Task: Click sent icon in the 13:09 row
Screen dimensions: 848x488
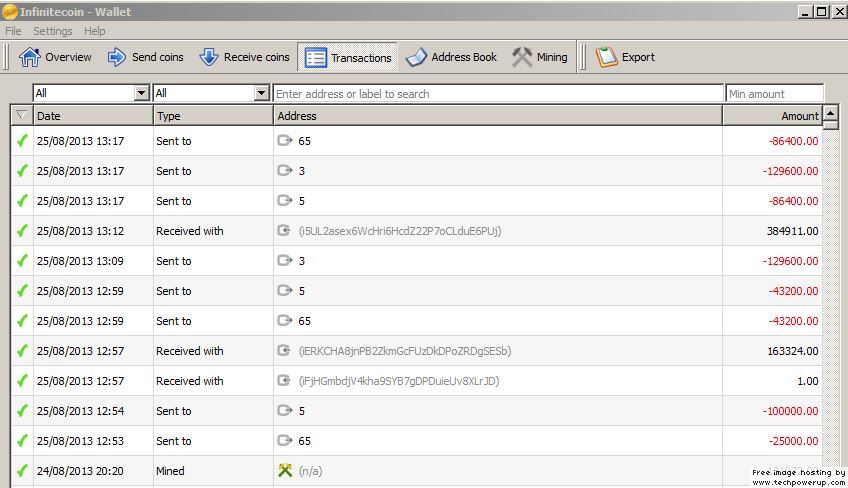Action: point(284,261)
